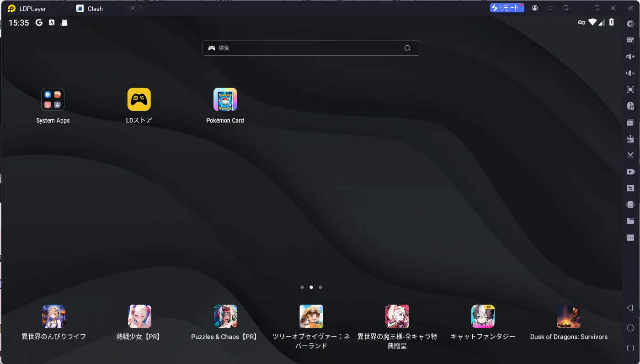
Task: Increase volume using sidebar speaker plus icon
Action: [630, 57]
